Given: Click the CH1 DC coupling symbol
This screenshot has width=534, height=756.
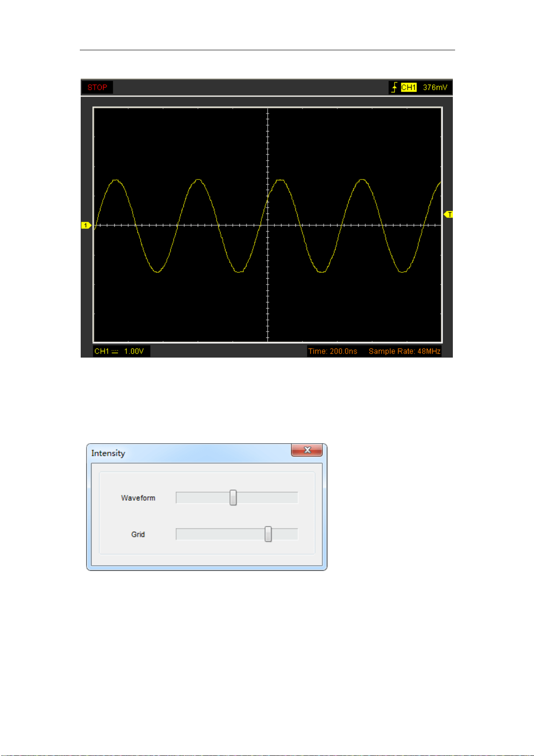Looking at the screenshot, I should (x=115, y=352).
